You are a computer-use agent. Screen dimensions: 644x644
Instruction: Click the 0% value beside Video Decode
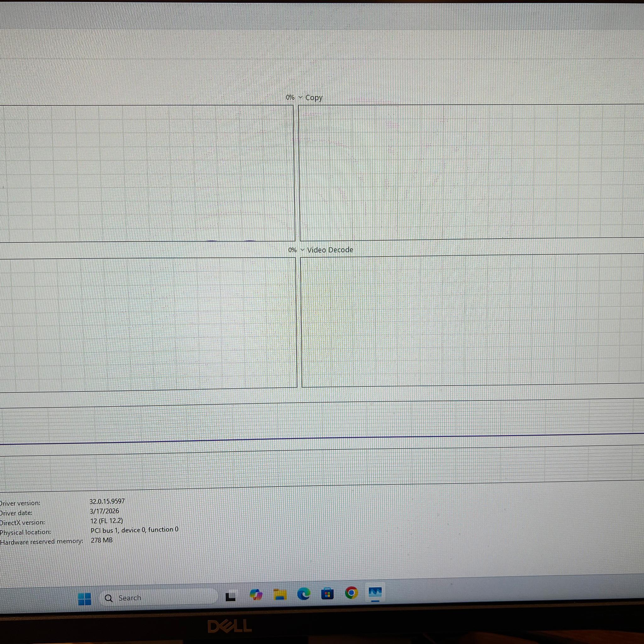292,250
